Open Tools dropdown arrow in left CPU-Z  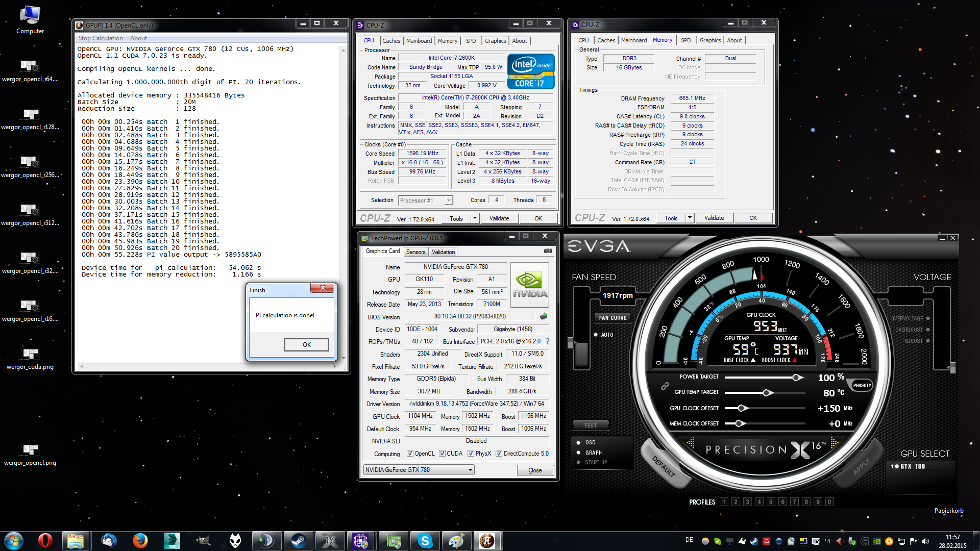click(475, 218)
